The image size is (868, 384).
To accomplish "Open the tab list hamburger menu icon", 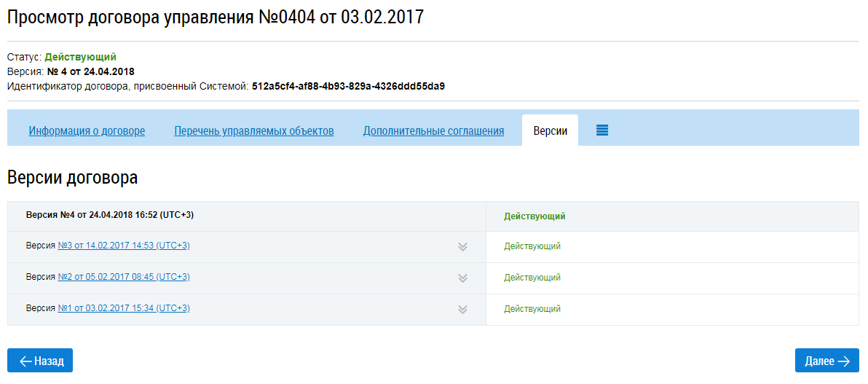I will pos(602,130).
